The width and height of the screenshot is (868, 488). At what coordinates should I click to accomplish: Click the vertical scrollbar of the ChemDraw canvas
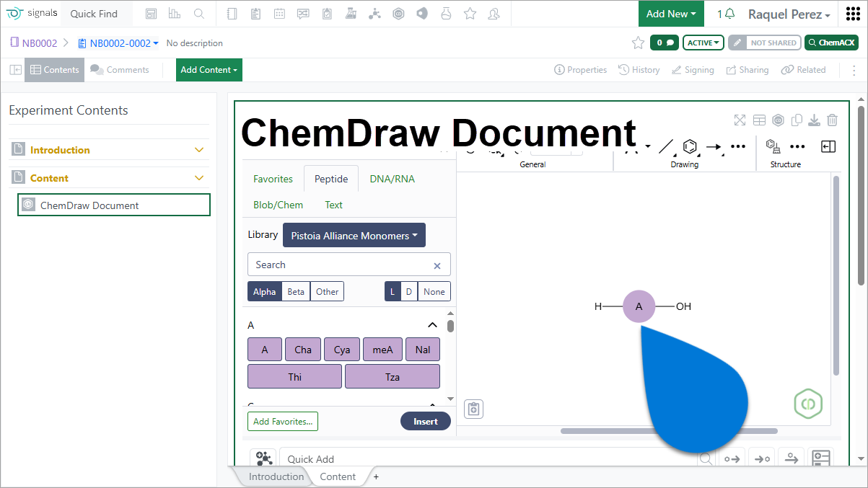pyautogui.click(x=836, y=275)
